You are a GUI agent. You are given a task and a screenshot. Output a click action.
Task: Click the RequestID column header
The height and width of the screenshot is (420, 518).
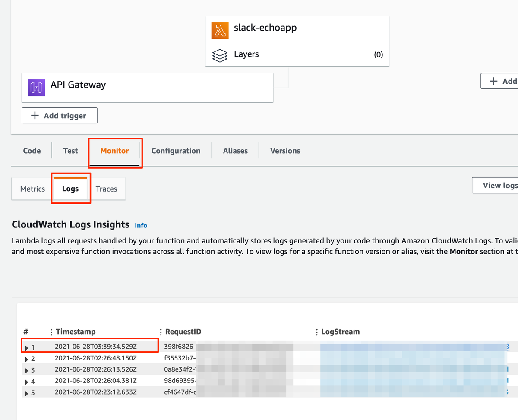click(183, 332)
